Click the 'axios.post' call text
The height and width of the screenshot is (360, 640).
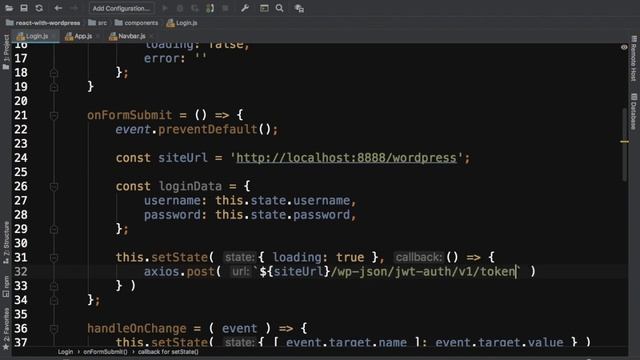179,271
